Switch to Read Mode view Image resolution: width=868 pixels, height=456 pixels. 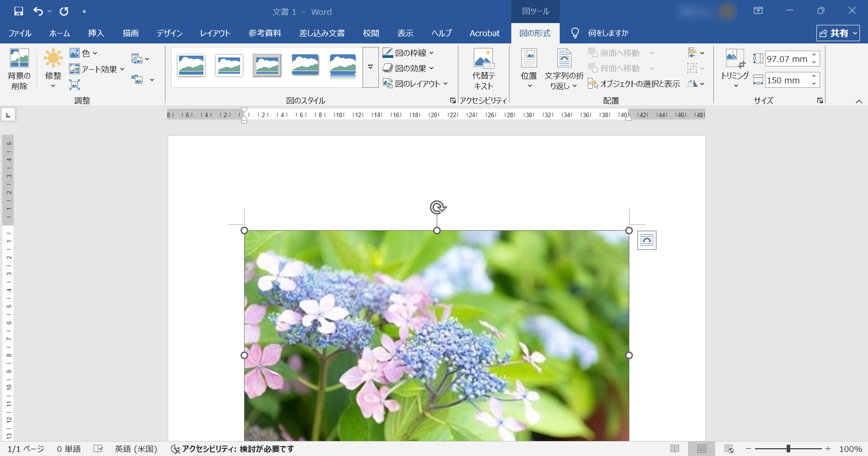coord(675,449)
